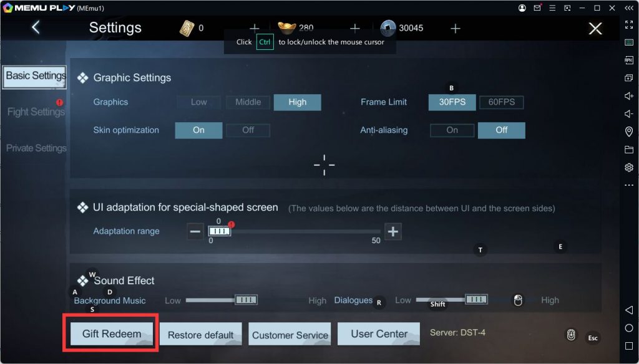This screenshot has height=364, width=639.
Task: Click the Android home circle button
Action: coord(629,328)
